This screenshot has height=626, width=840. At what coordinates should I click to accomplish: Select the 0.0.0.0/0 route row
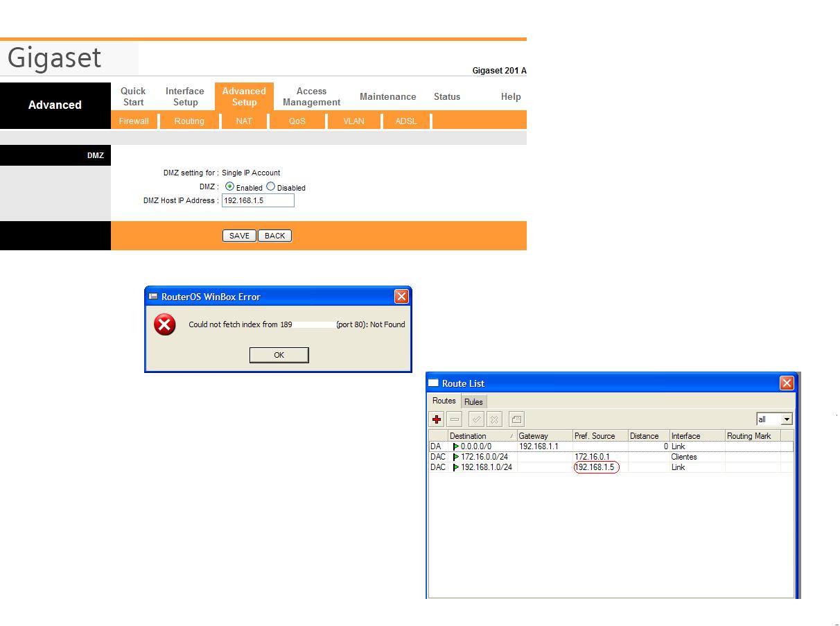(x=611, y=446)
